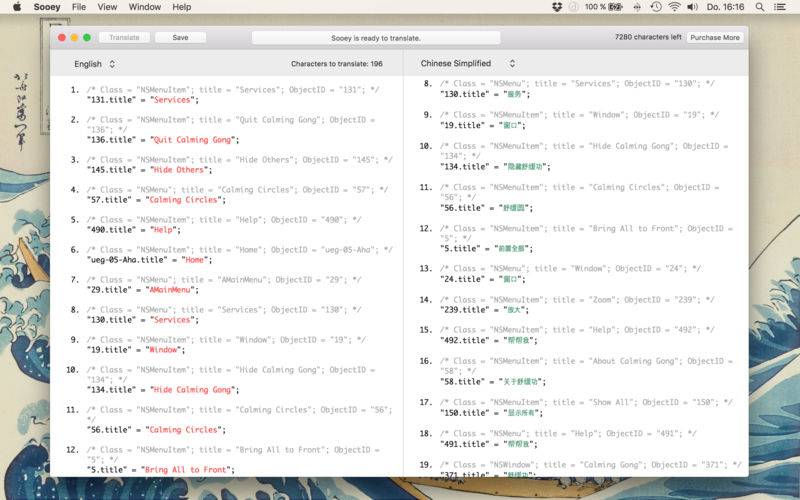
Task: Click the red 'AMainMenu' string
Action: [x=170, y=289]
